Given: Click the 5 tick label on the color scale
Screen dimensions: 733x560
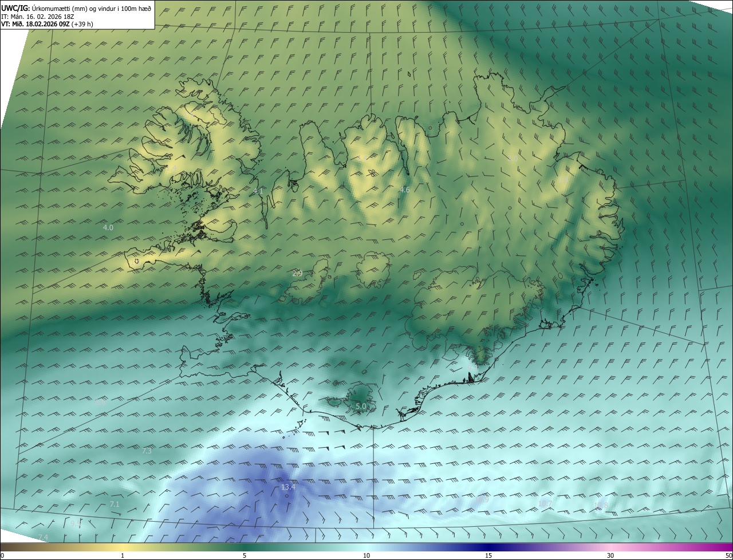Looking at the screenshot, I should point(245,555).
